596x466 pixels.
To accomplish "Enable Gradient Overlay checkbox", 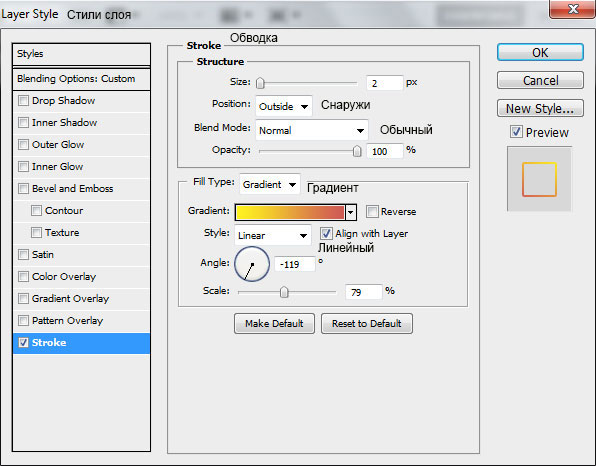I will [24, 299].
